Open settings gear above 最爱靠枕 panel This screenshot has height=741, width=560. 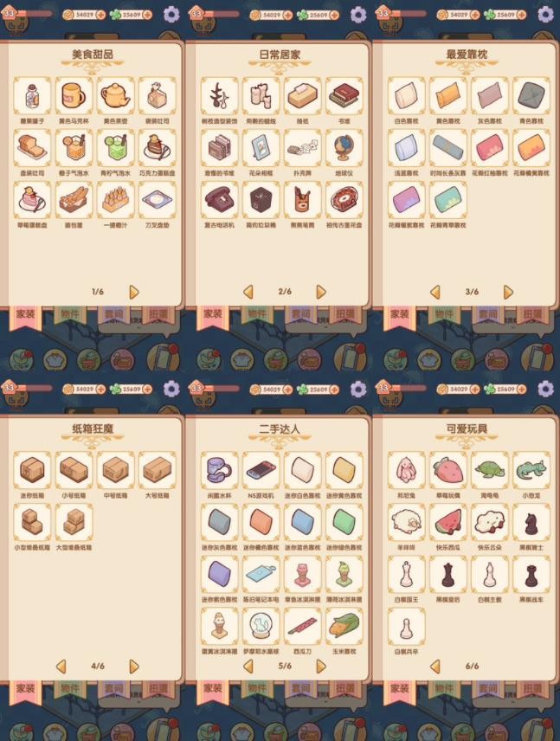[545, 15]
